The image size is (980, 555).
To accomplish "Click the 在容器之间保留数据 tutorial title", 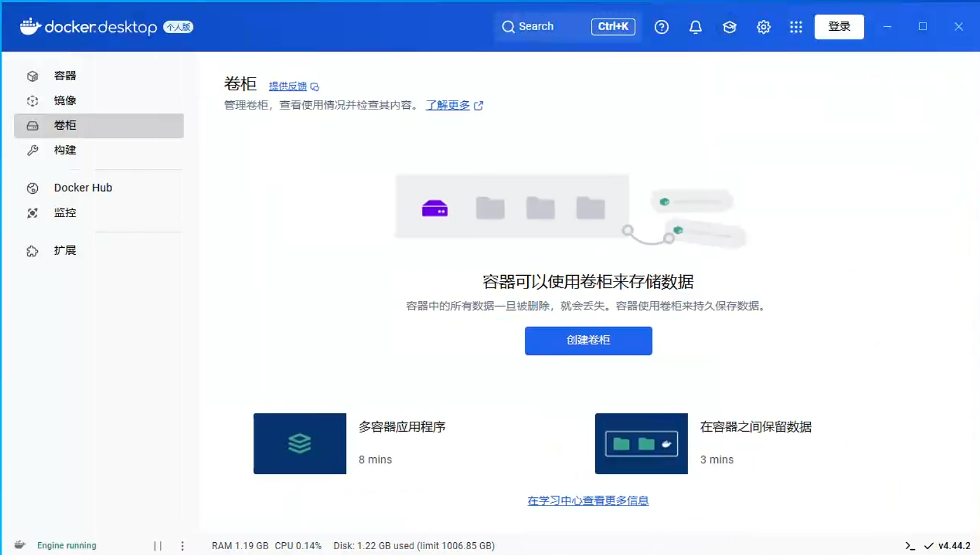I will [756, 427].
